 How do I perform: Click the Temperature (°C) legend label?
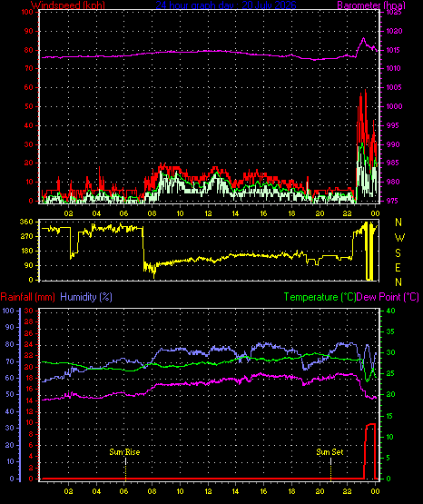pos(320,297)
